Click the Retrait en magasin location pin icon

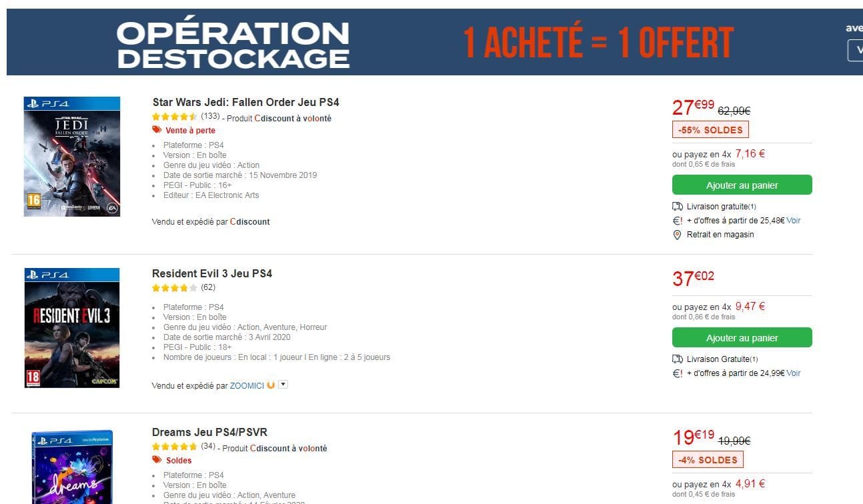(678, 235)
